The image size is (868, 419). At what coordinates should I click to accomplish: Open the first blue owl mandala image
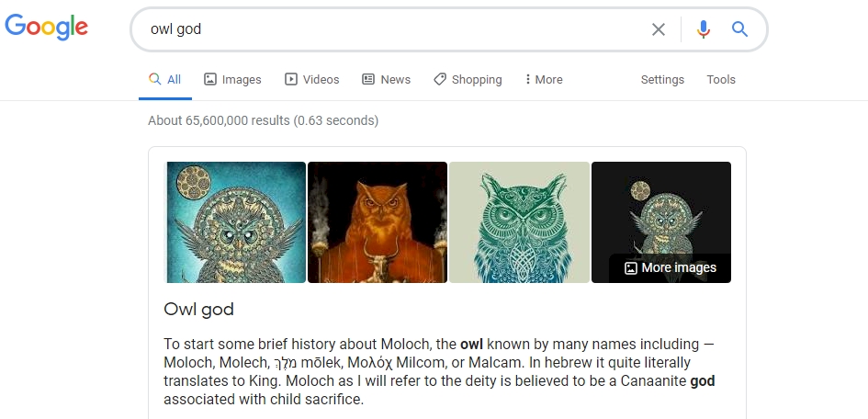pyautogui.click(x=235, y=222)
